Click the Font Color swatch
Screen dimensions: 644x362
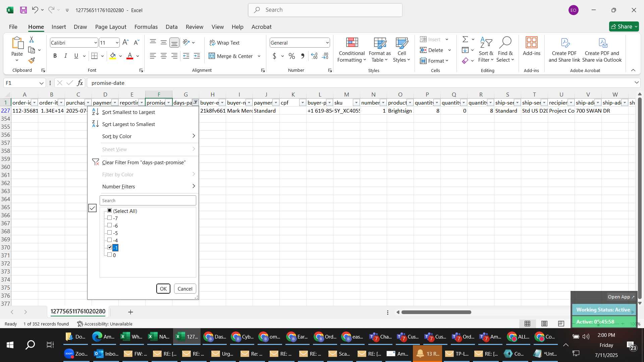130,56
